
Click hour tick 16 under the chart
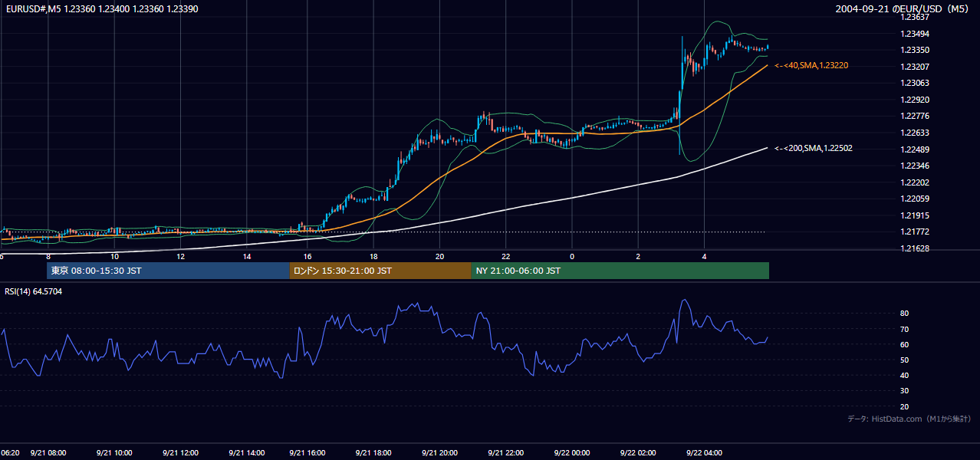tap(307, 256)
